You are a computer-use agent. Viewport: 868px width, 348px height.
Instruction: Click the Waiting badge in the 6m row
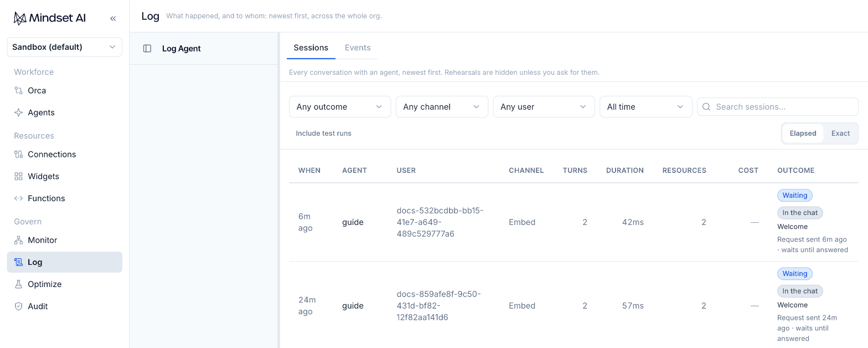pyautogui.click(x=795, y=196)
